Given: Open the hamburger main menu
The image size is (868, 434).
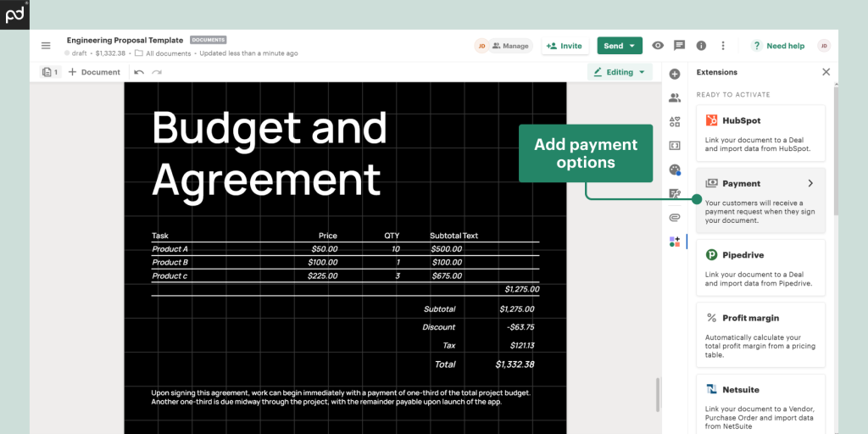Looking at the screenshot, I should pos(46,46).
